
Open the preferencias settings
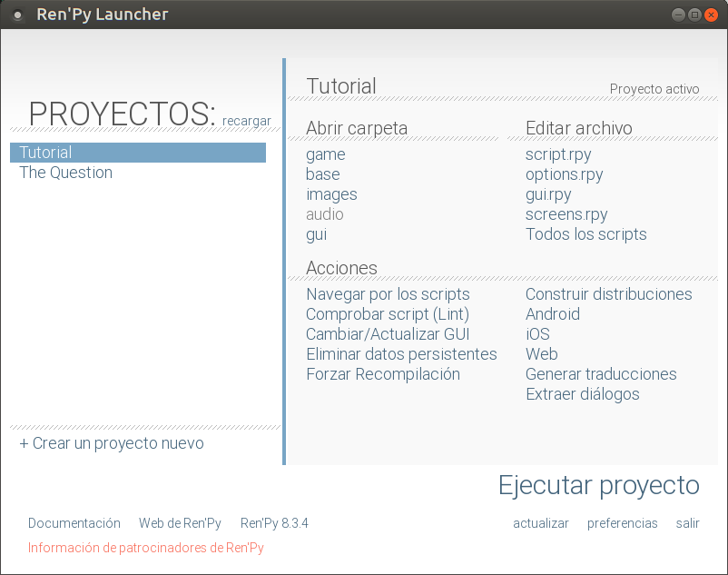(622, 522)
